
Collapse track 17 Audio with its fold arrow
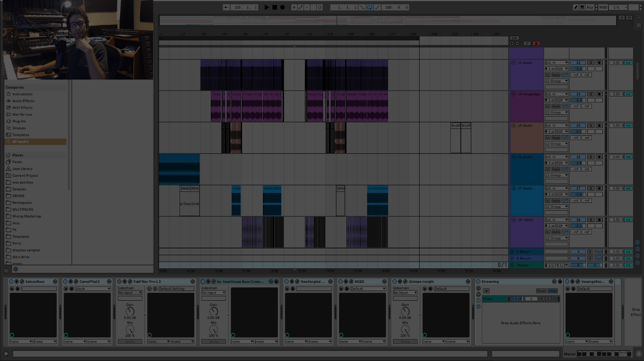click(x=514, y=188)
